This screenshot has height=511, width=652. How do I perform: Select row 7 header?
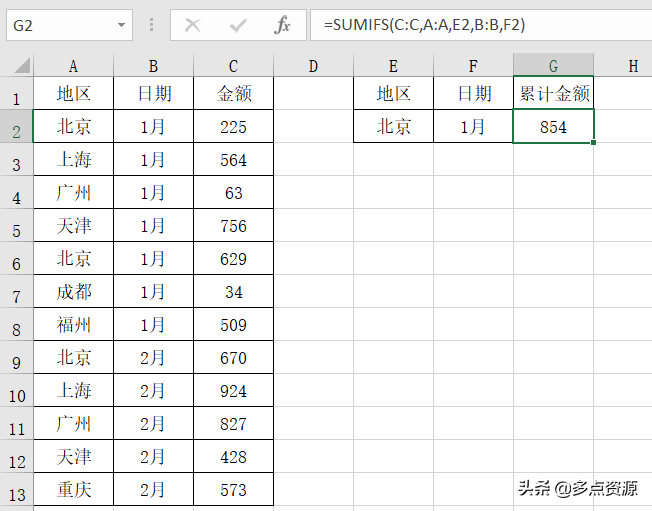(x=16, y=291)
